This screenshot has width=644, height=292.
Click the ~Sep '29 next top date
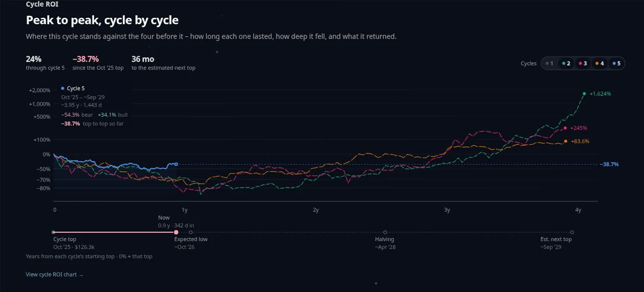(x=551, y=247)
